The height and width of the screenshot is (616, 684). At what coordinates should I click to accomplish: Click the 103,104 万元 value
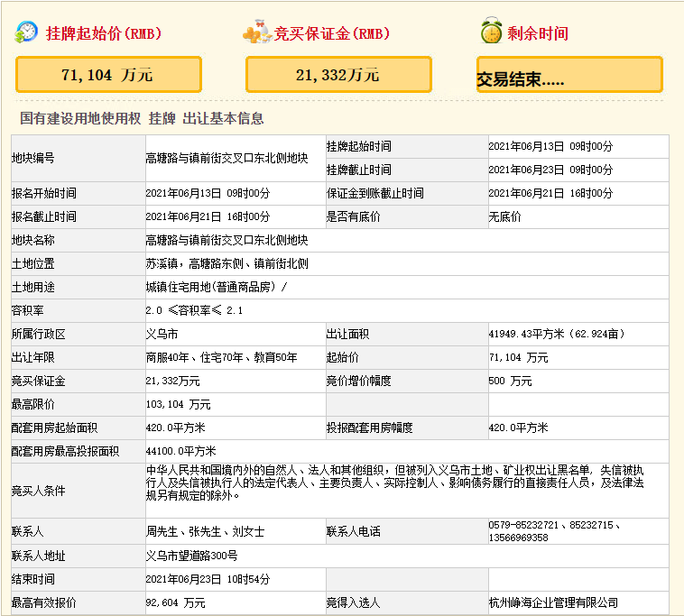pos(178,405)
